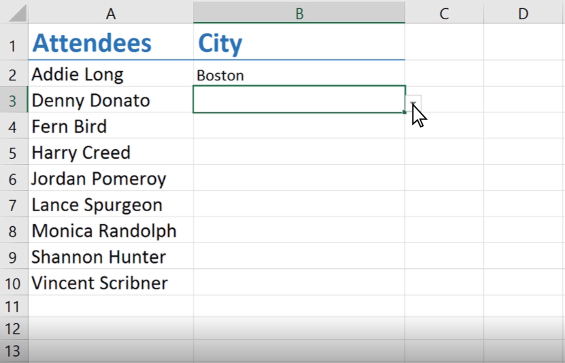Select row 4 header
The width and height of the screenshot is (565, 363).
coord(14,126)
